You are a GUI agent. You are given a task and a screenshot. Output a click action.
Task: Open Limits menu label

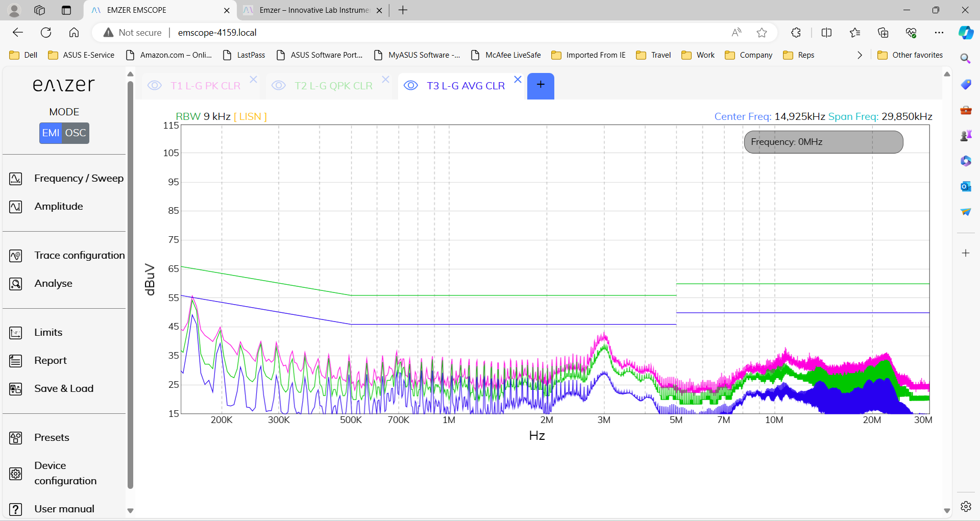click(x=48, y=333)
